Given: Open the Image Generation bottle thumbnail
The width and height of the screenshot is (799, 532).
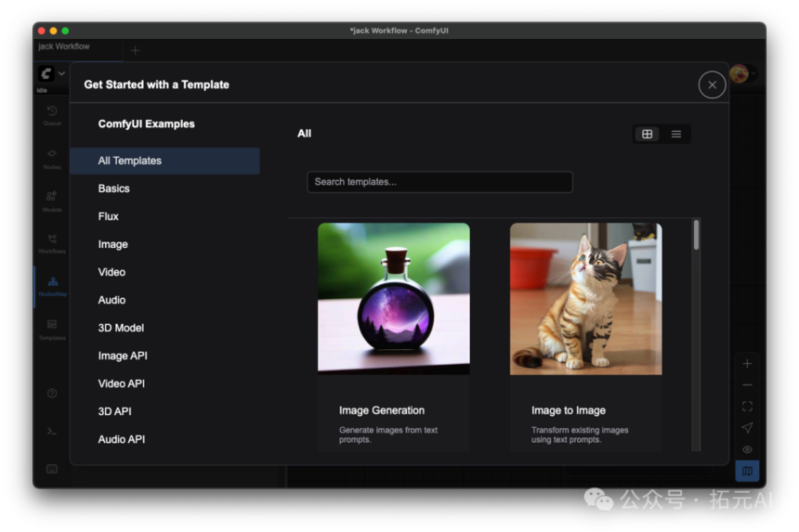Looking at the screenshot, I should [x=394, y=299].
